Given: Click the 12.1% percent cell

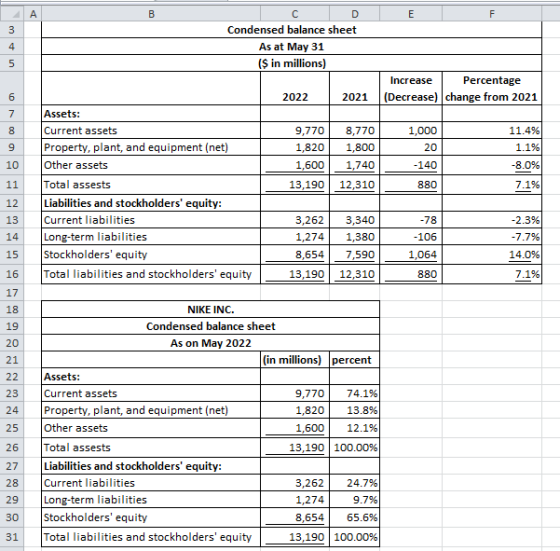Looking at the screenshot, I should click(x=354, y=428).
